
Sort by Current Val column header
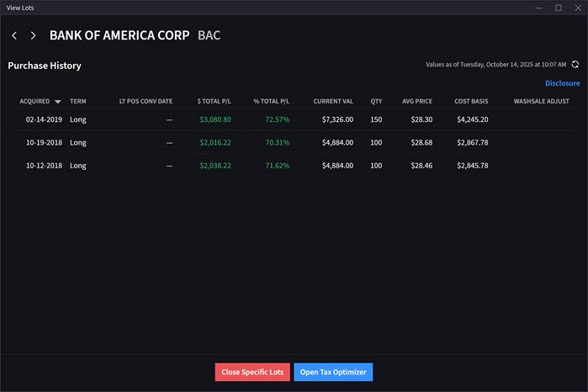point(333,102)
